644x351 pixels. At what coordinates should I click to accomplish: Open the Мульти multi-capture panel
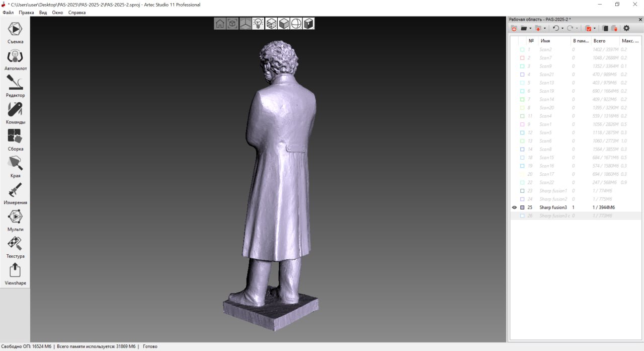click(x=15, y=220)
